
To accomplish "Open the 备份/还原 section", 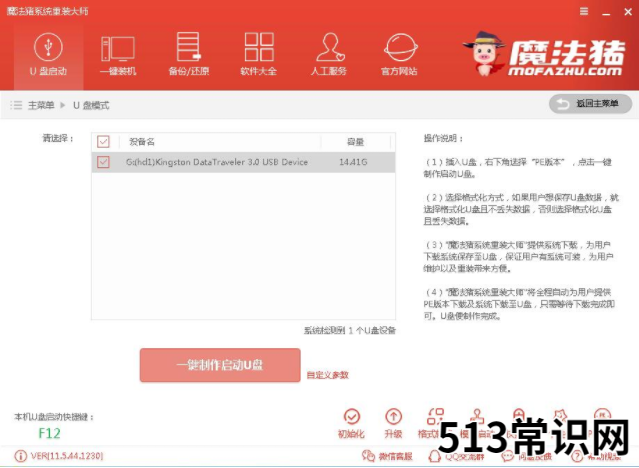I will (188, 55).
